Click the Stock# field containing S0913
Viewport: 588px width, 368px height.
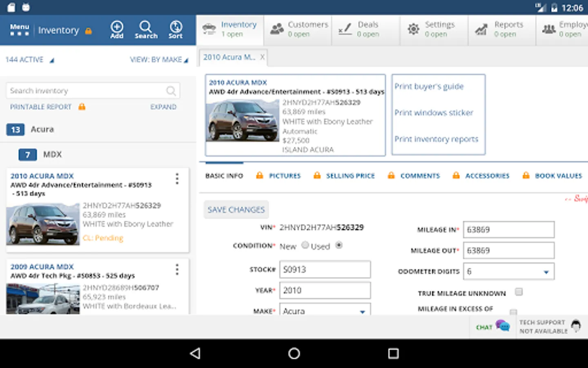tap(325, 269)
